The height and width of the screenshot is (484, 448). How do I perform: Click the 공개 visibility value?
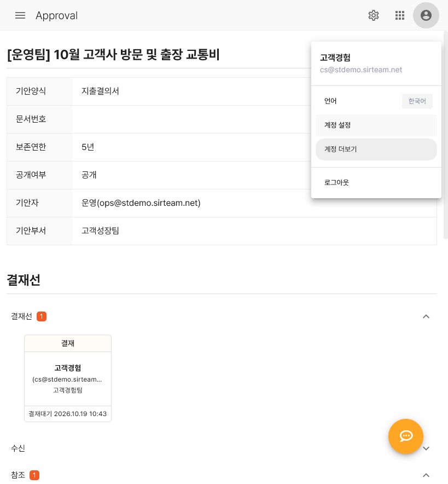click(x=89, y=175)
